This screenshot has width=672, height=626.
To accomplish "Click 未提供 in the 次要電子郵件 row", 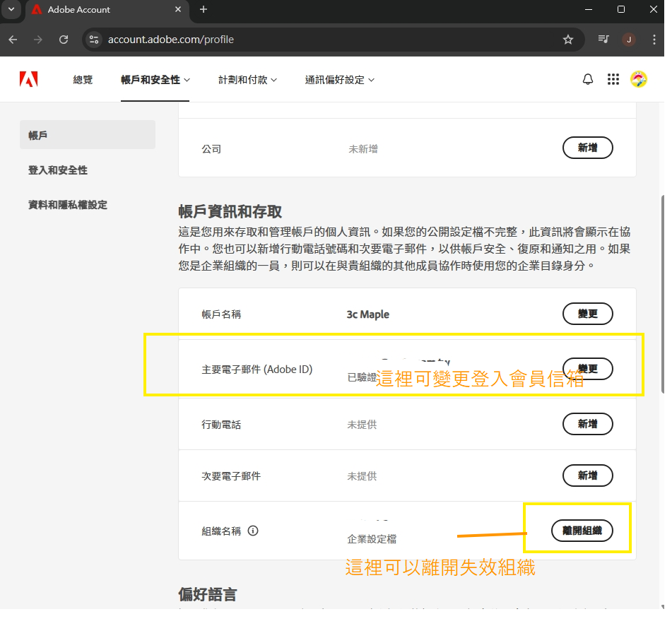I will coord(362,476).
